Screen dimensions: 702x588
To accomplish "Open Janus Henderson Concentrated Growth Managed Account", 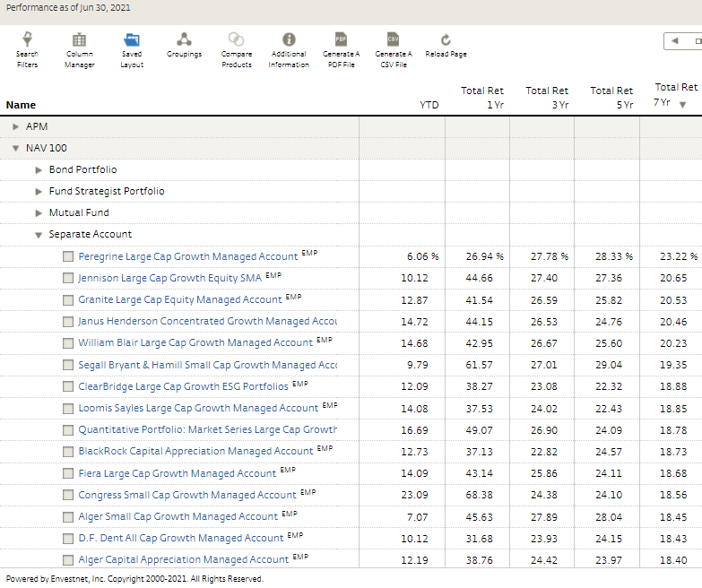I will click(x=208, y=321).
